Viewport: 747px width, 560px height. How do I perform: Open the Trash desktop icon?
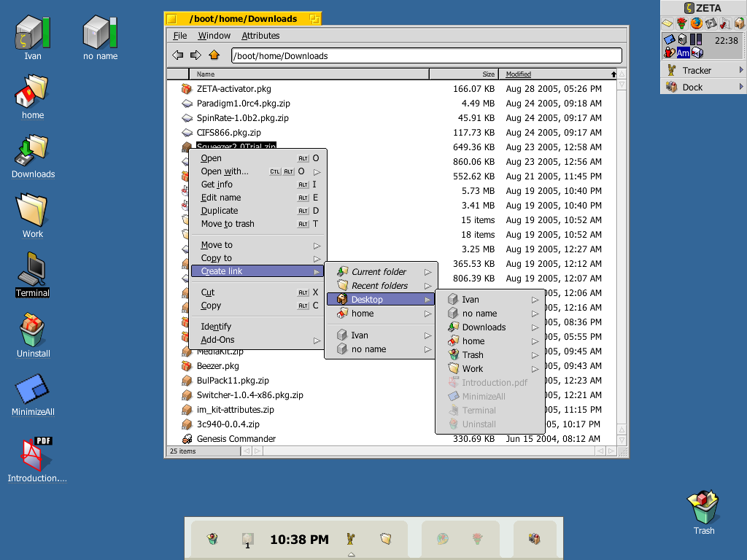(704, 507)
